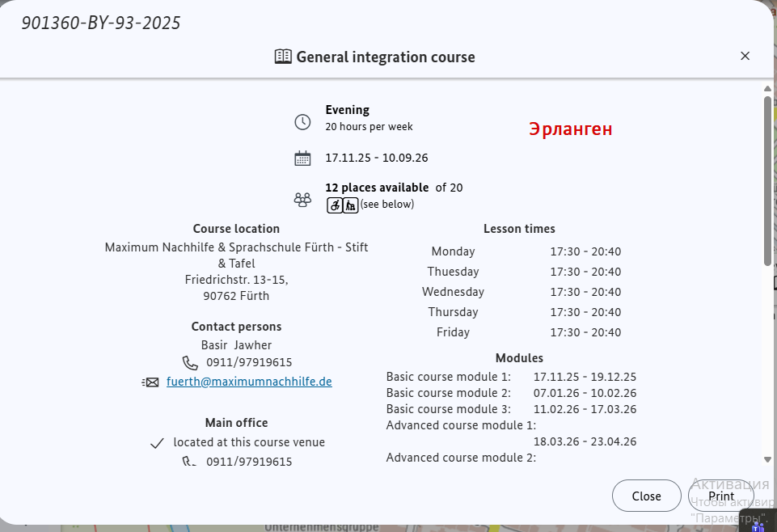777x532 pixels.
Task: Click the phone icon under Main office
Action: point(189,462)
